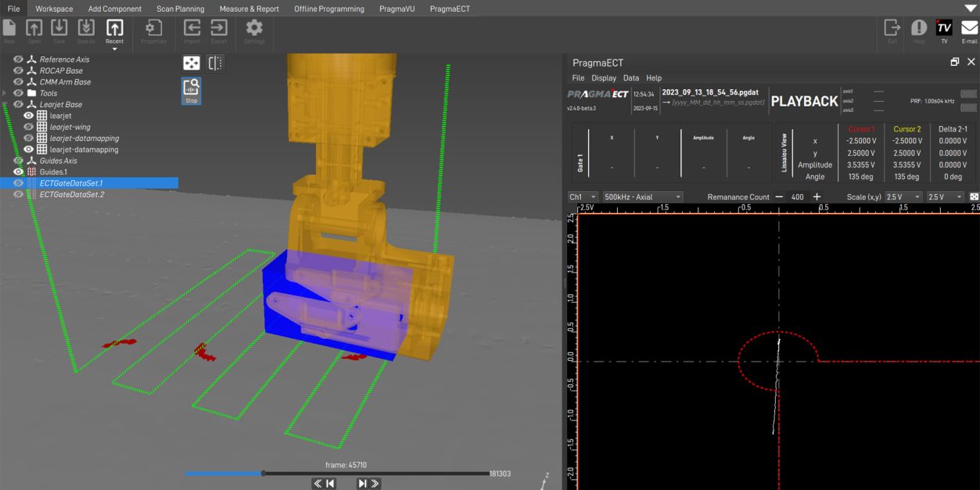The height and width of the screenshot is (490, 980).
Task: Switch to the PragmaVU tab
Action: 397,9
